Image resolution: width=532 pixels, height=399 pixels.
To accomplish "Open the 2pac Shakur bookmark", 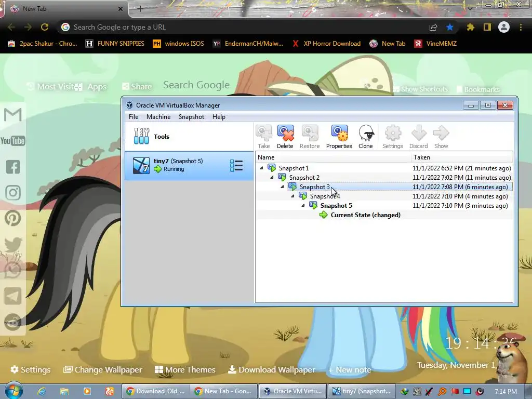I will pyautogui.click(x=43, y=44).
